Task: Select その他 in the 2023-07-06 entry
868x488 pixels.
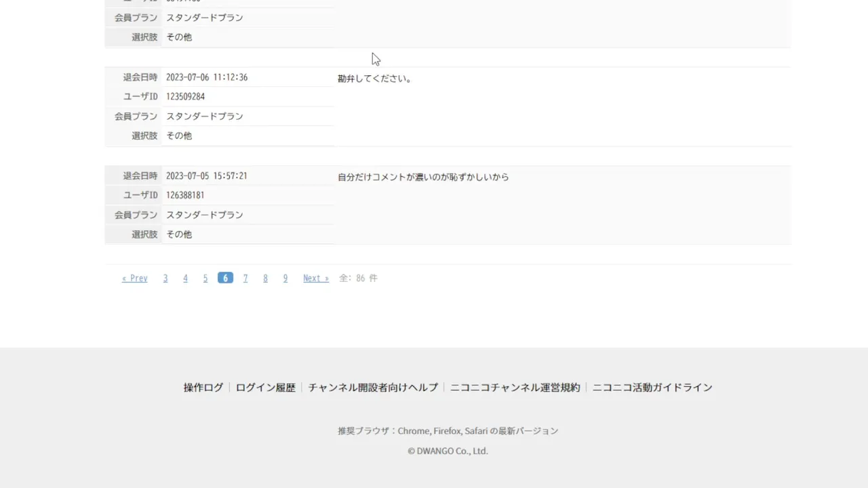Action: [179, 136]
